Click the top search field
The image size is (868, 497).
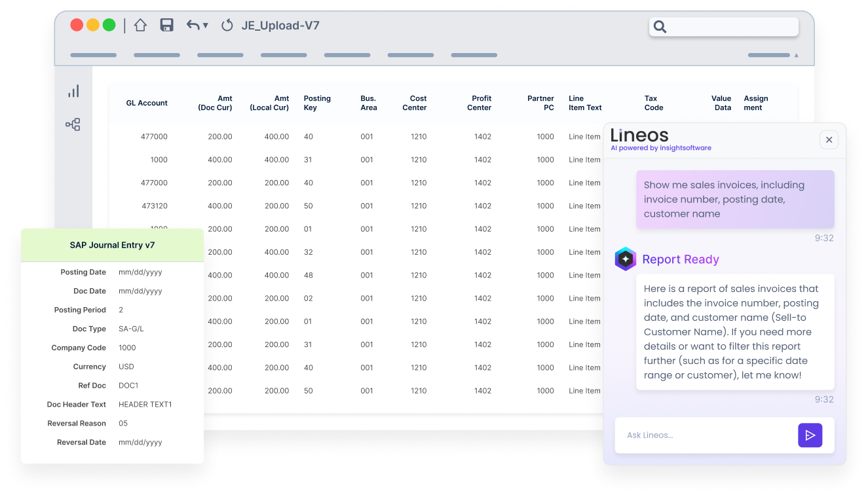[724, 27]
